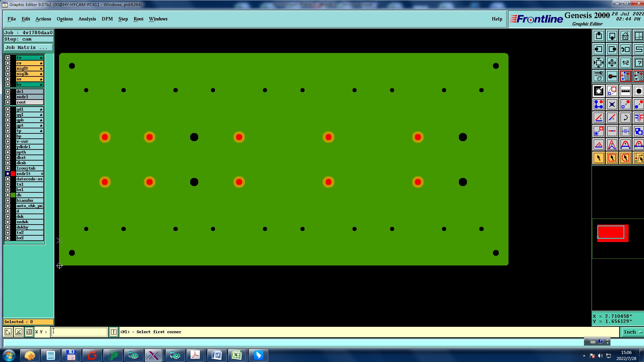Viewport: 644px width, 362px height.
Task: Toggle checkbox for the sig2t layer
Action: [8, 68]
